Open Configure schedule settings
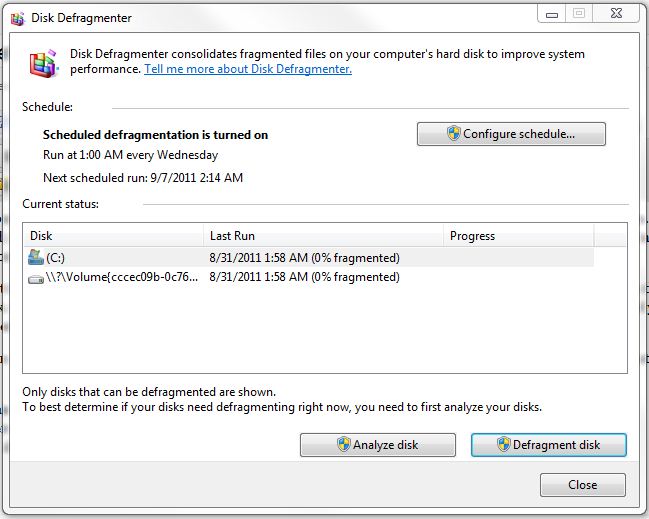649x519 pixels. tap(511, 134)
